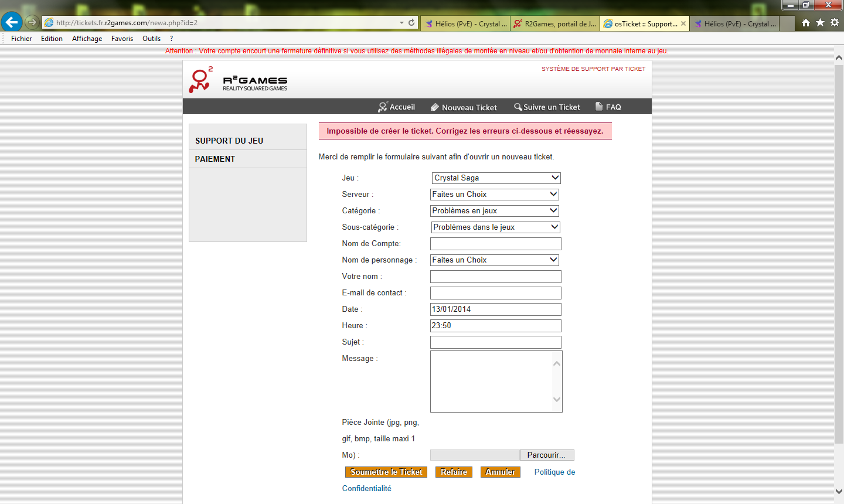
Task: Click the page vertical scrollbar down arrow
Action: coord(839,492)
